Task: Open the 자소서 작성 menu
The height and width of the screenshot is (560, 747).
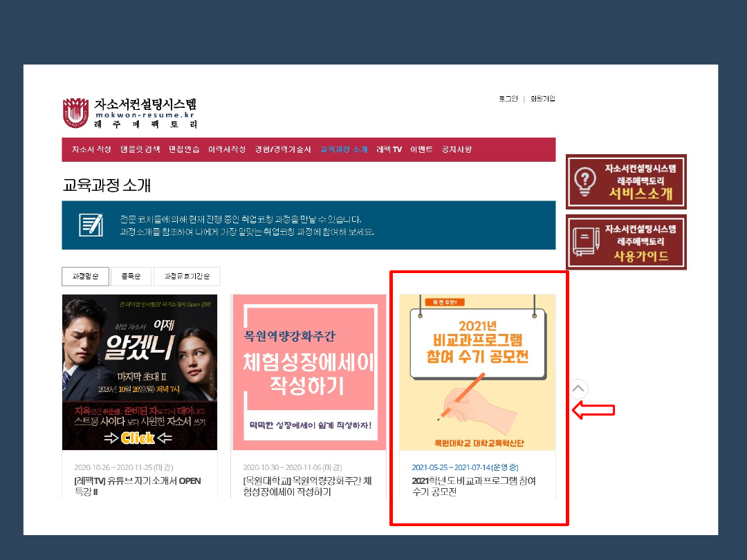Action: 91,149
